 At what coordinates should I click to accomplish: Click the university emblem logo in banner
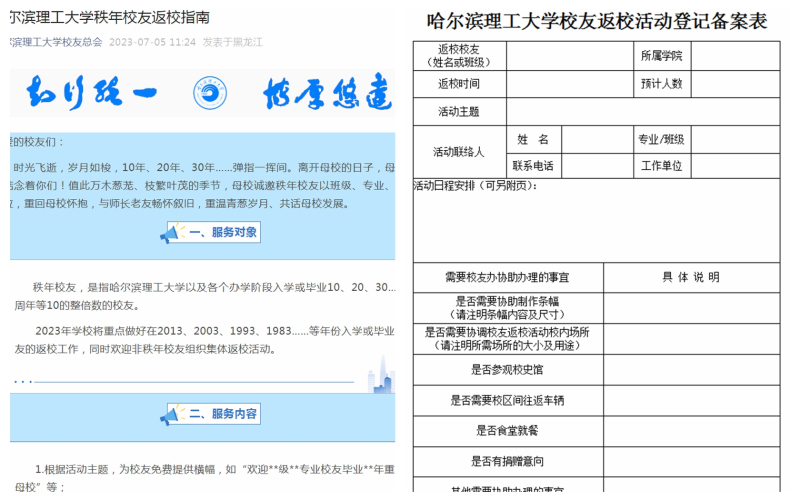[208, 94]
